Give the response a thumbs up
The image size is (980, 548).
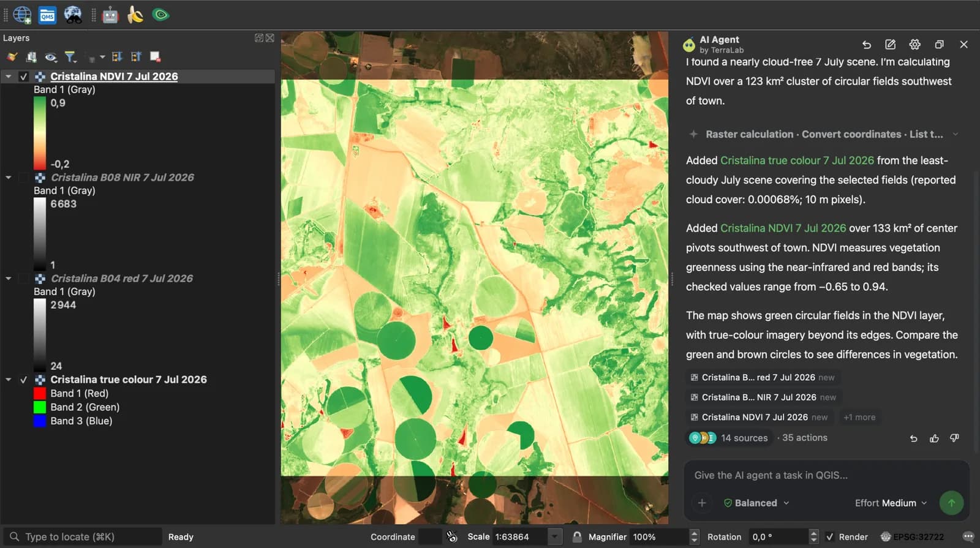934,438
